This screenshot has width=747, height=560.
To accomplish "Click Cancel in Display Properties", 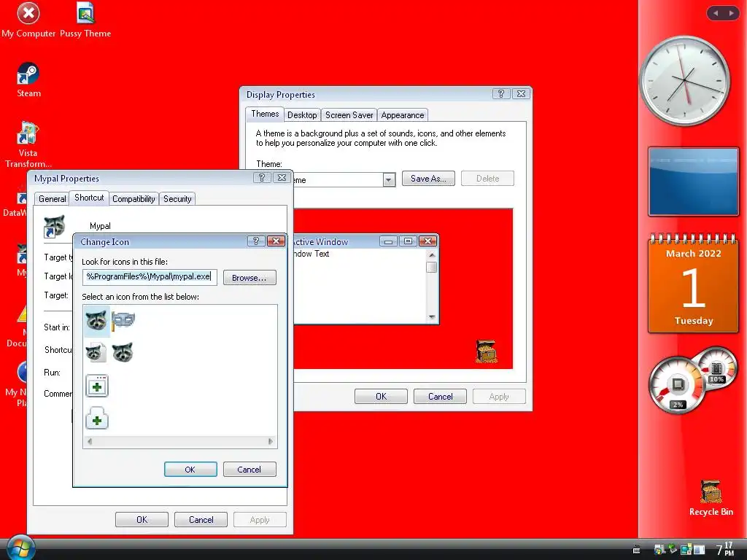I will 440,396.
